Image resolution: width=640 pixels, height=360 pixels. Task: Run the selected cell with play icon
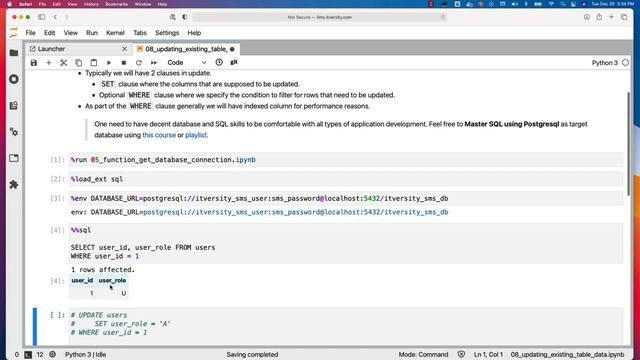pos(109,63)
